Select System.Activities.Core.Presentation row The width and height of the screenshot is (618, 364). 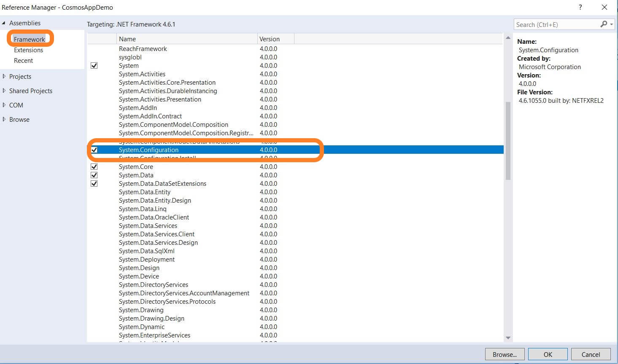295,83
